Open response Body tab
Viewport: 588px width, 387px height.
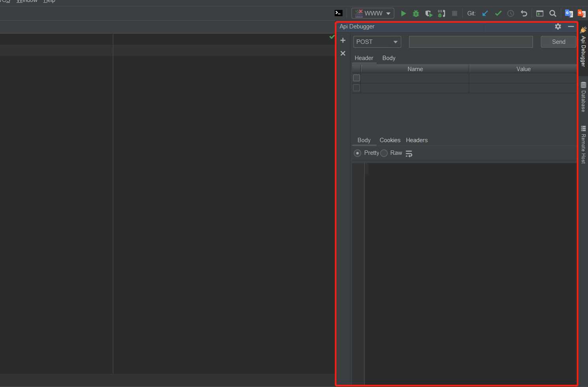pyautogui.click(x=364, y=140)
